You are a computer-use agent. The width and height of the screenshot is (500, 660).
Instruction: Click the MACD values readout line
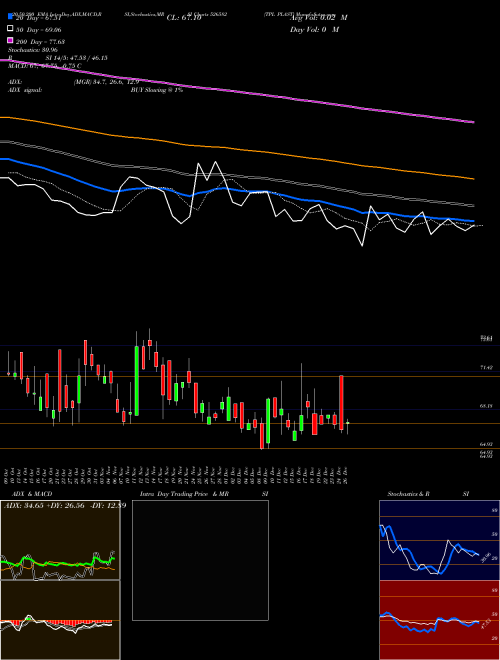click(x=45, y=66)
